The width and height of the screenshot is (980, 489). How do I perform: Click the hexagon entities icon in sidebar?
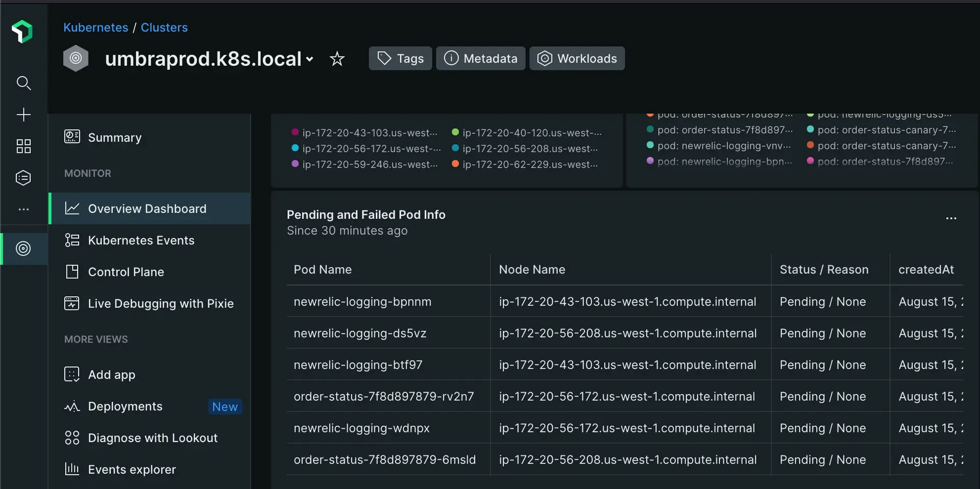coord(23,177)
